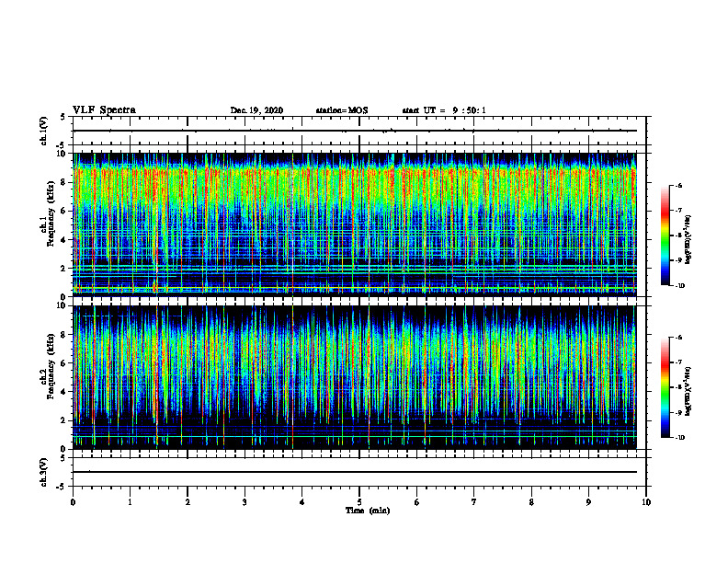Image resolution: width=728 pixels, height=563 pixels.
Task: Click the "ch.3(V)" axis label
Action: 43,472
